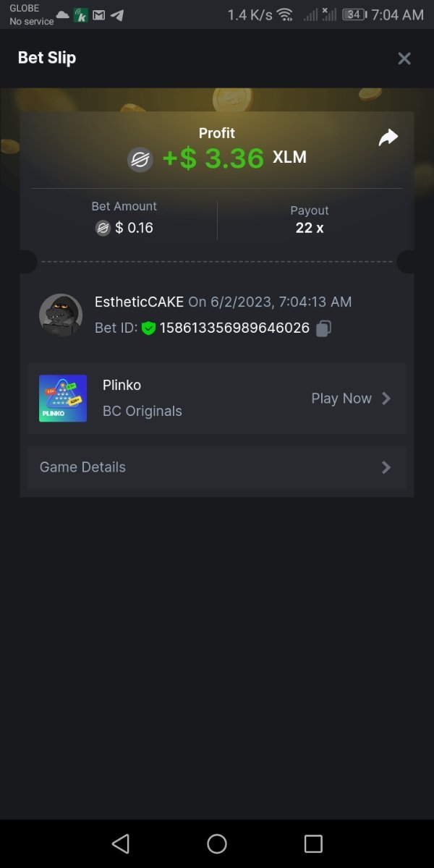Image resolution: width=434 pixels, height=868 pixels.
Task: Tap the share arrow icon
Action: tap(388, 137)
